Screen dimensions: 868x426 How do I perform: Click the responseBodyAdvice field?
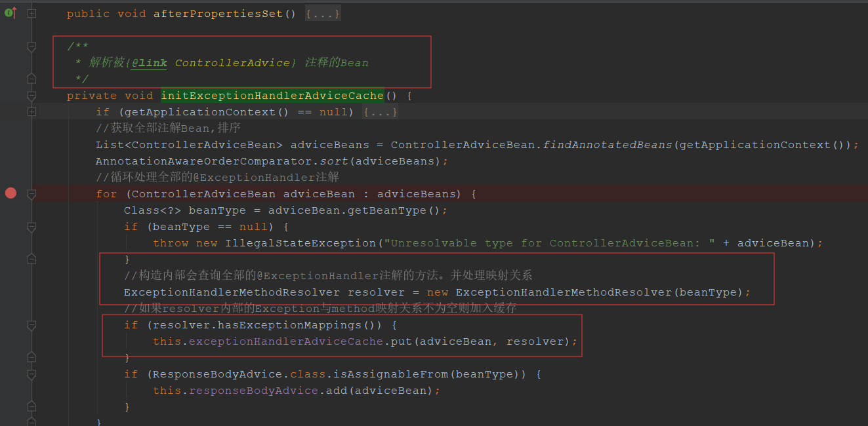pyautogui.click(x=253, y=391)
